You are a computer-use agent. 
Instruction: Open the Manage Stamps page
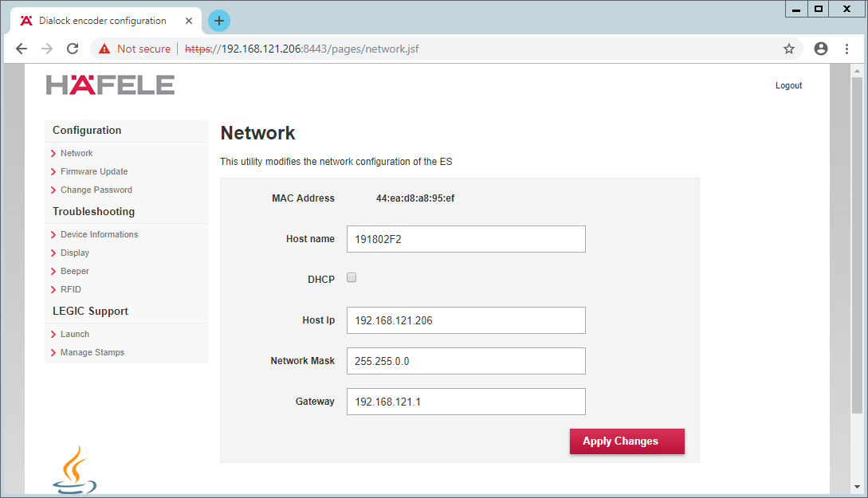point(92,352)
